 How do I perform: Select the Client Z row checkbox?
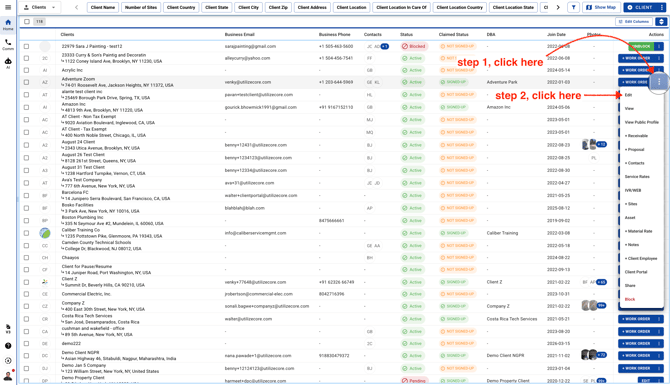(26, 282)
